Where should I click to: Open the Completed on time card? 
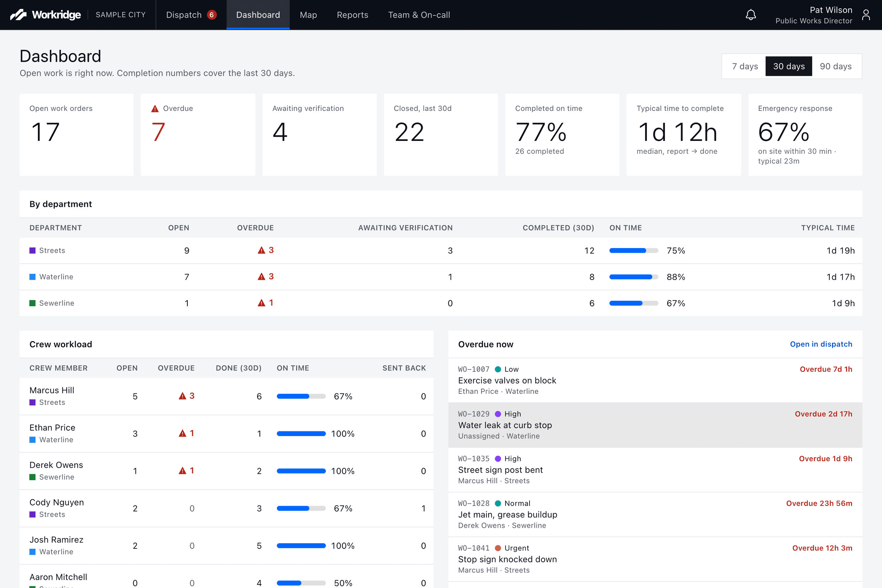562,135
